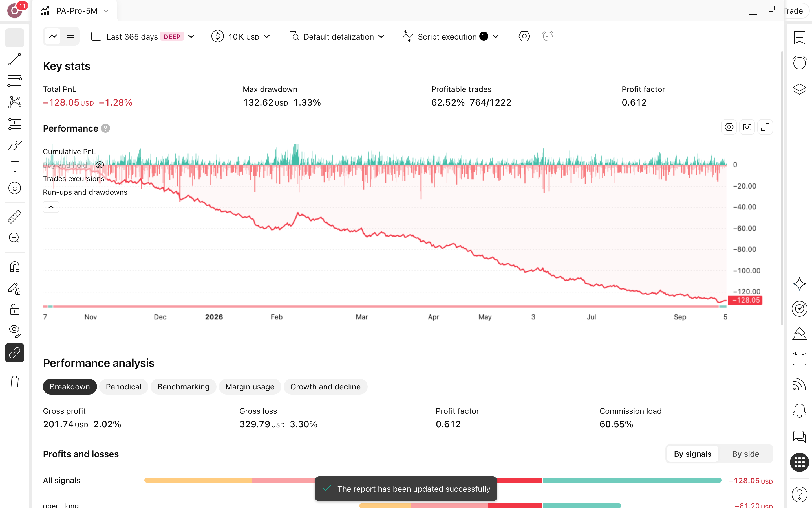The width and height of the screenshot is (812, 508).
Task: Select the Benchmarking tab
Action: click(183, 387)
